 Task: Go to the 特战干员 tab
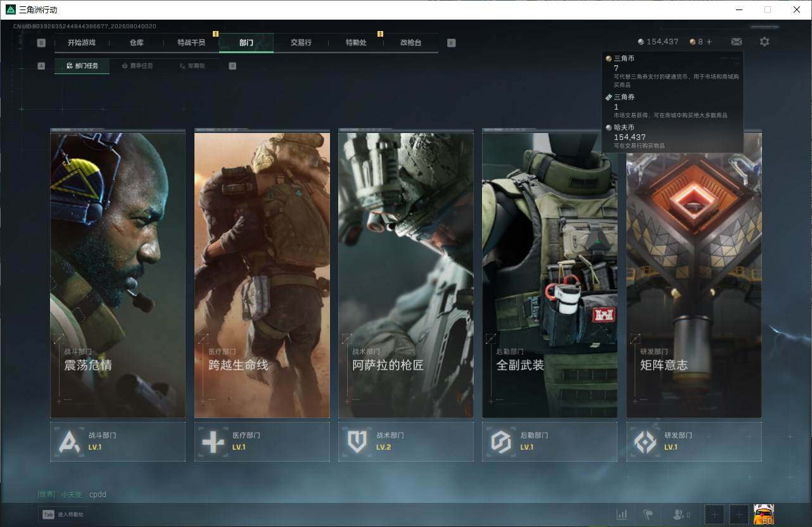click(191, 42)
